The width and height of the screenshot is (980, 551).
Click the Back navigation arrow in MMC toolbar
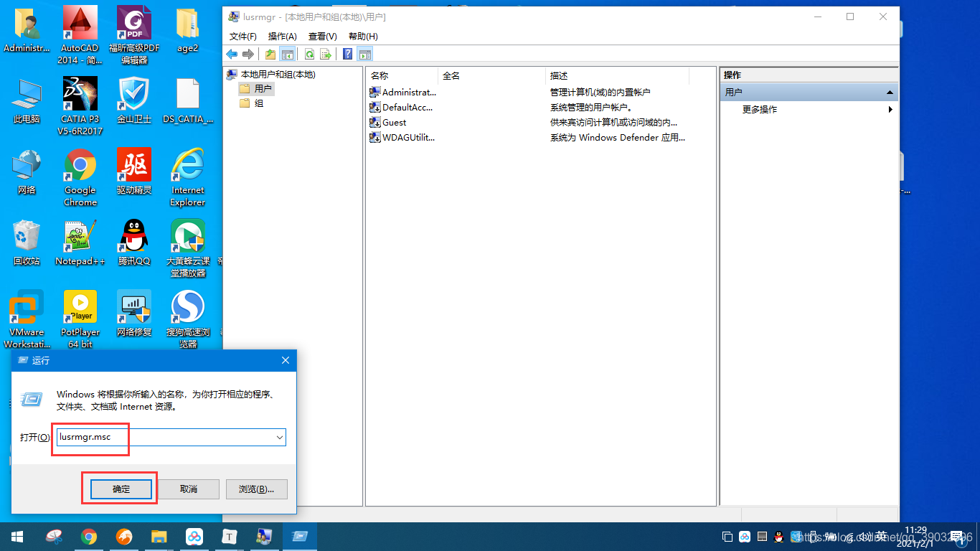(x=231, y=54)
